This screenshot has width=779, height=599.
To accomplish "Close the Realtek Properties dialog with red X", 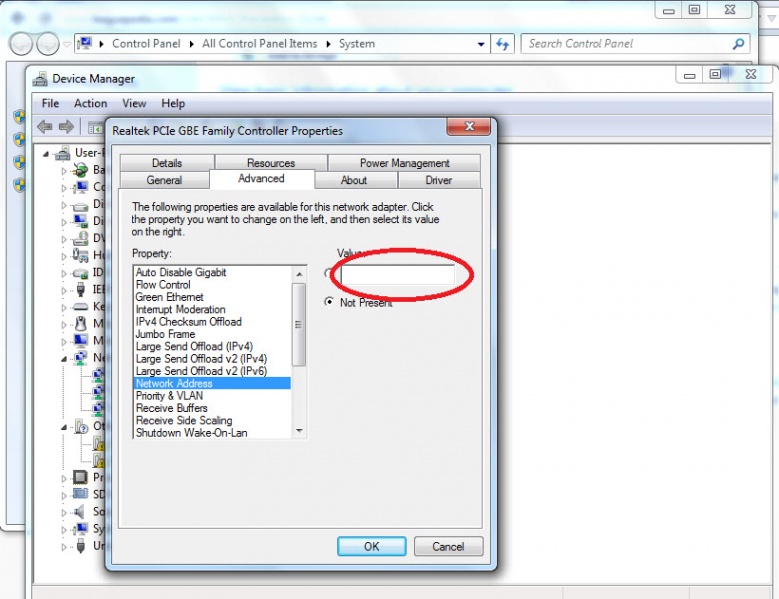I will pos(469,126).
